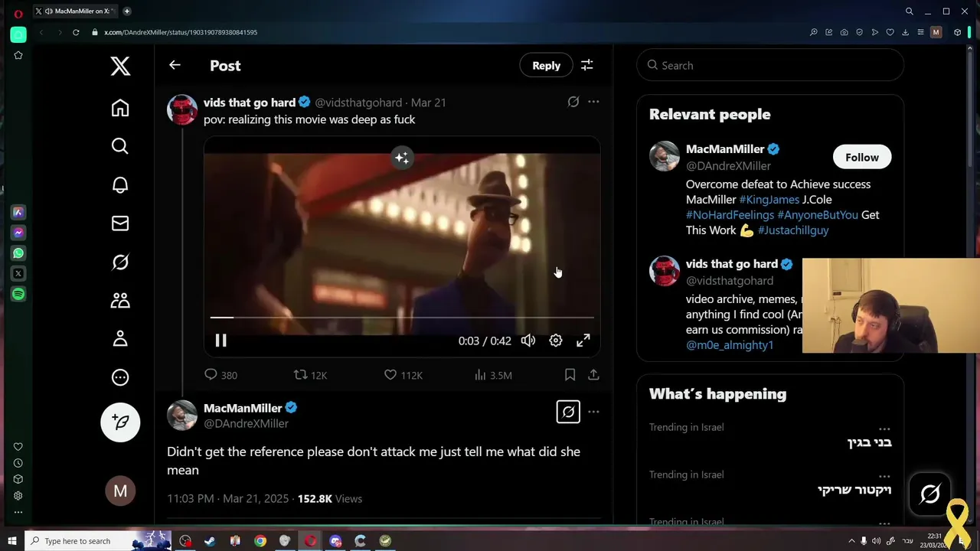The height and width of the screenshot is (551, 980).
Task: Open Home feed in X sidebar
Action: coord(120,108)
